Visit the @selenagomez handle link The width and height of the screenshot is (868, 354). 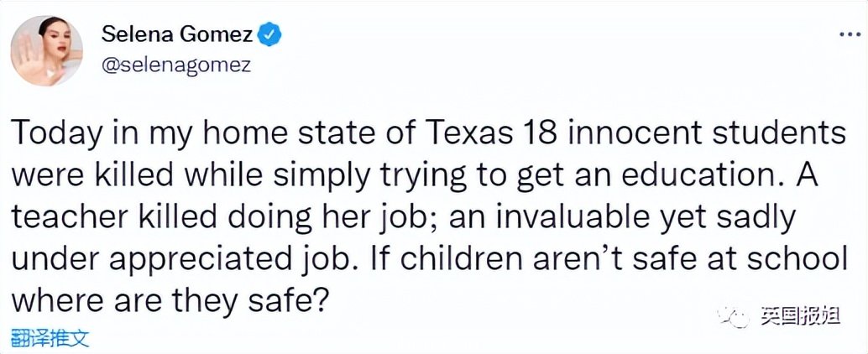[x=176, y=65]
